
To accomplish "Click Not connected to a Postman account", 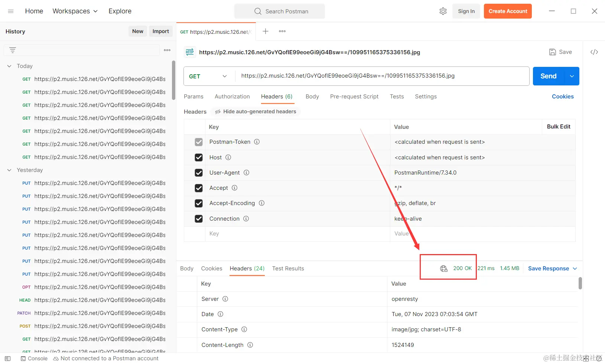I will click(x=106, y=358).
